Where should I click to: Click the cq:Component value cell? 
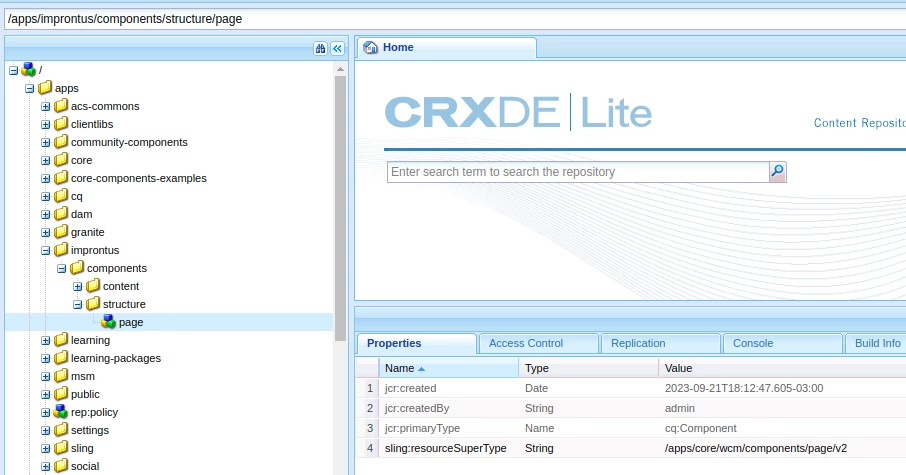(x=700, y=428)
